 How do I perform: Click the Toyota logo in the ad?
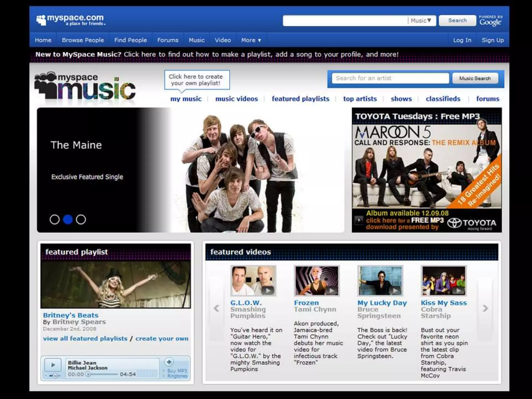pos(472,223)
